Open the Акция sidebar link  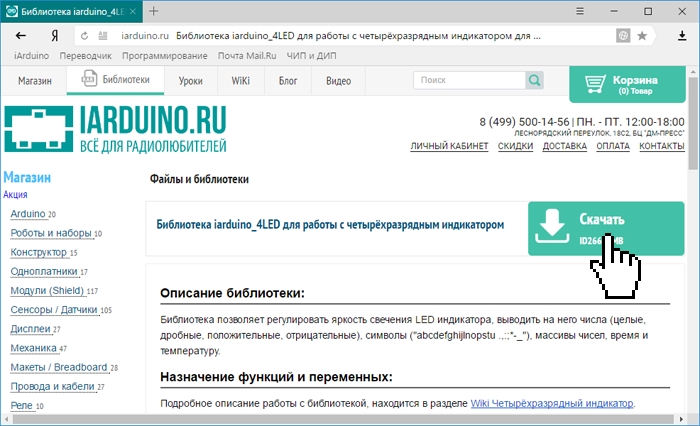pos(15,195)
